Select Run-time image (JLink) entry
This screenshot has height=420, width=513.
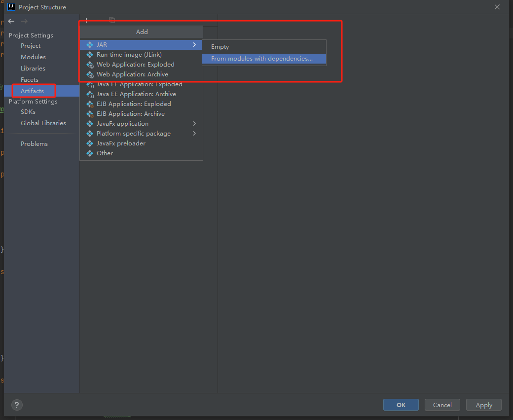click(x=141, y=55)
